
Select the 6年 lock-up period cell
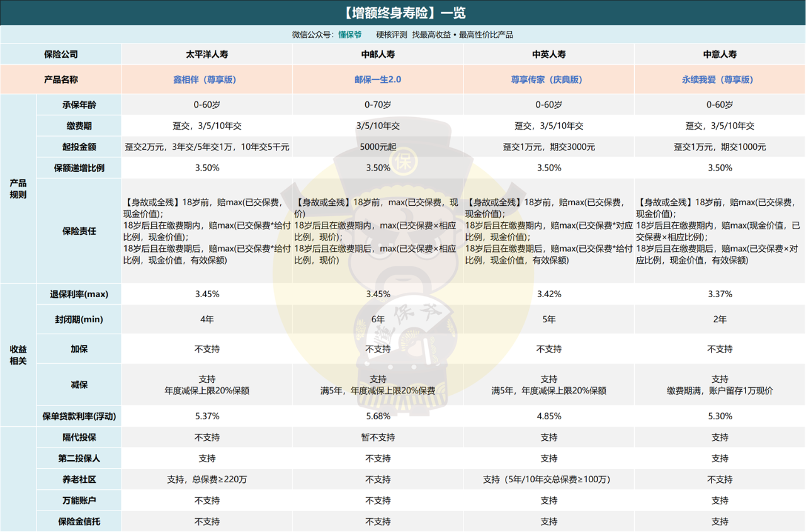click(378, 319)
